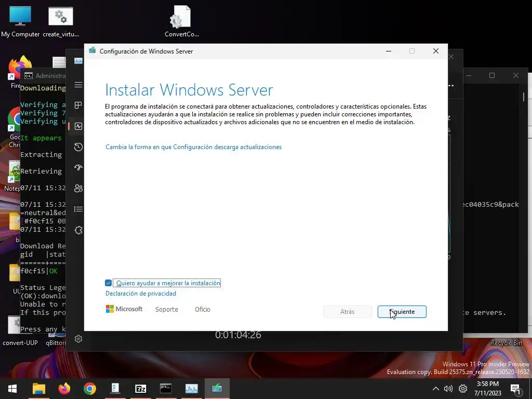
Task: Open Details list icon in Task Manager
Action: [x=78, y=209]
